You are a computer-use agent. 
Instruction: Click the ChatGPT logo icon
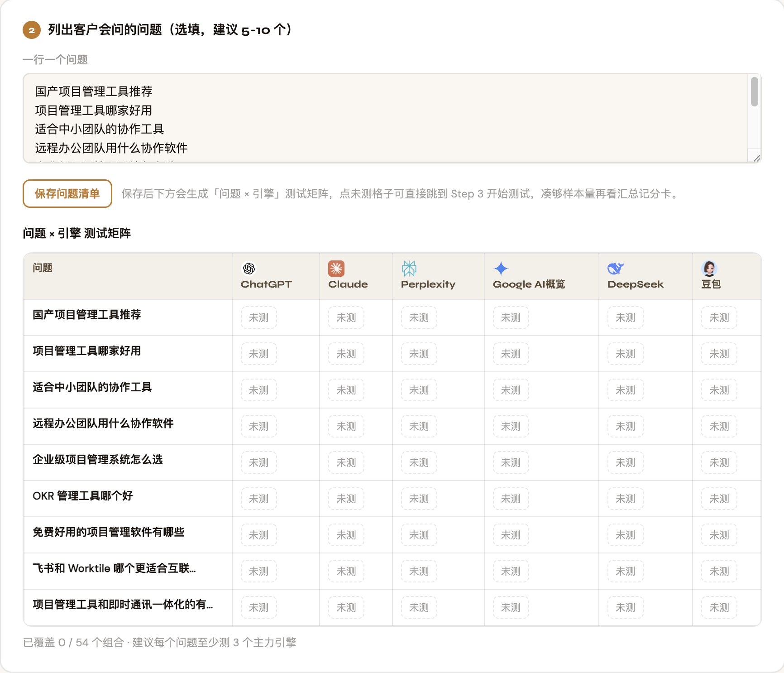tap(249, 269)
